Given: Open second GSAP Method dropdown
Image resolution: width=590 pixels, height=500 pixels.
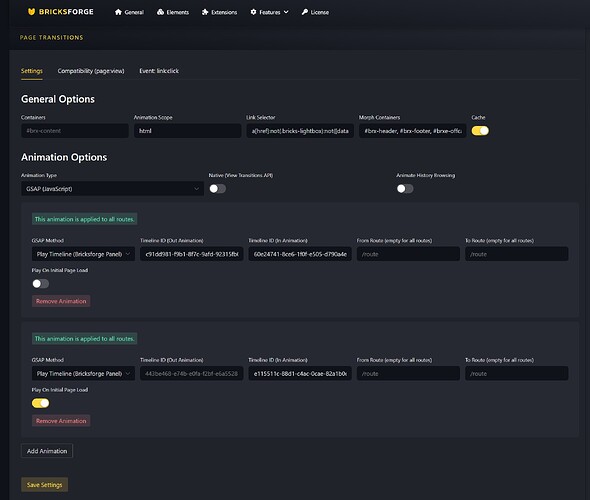Looking at the screenshot, I should (83, 373).
